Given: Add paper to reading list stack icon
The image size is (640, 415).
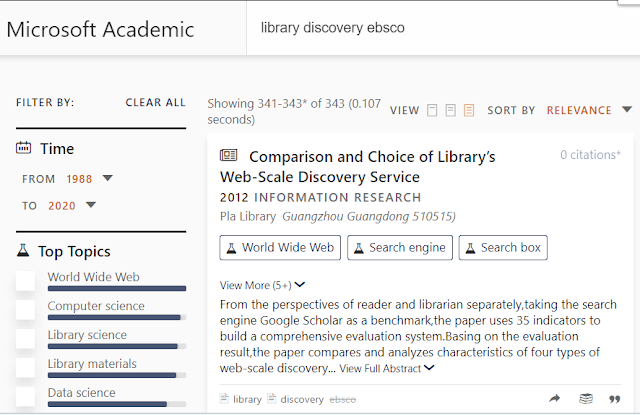Looking at the screenshot, I should pyautogui.click(x=586, y=398).
